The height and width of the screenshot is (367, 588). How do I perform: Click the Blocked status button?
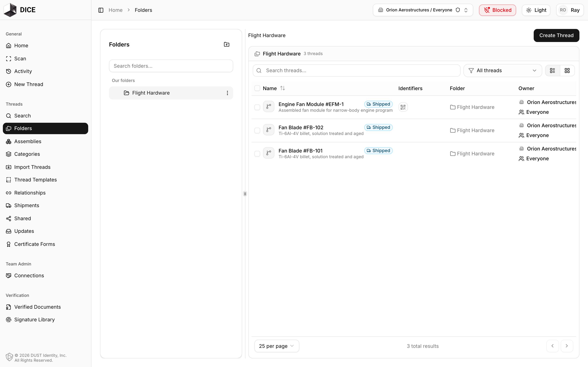(x=497, y=10)
